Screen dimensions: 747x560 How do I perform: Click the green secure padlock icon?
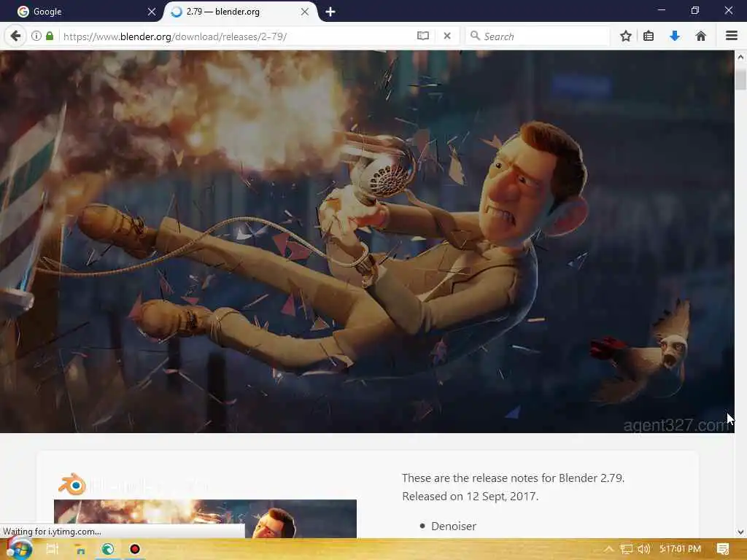(50, 36)
